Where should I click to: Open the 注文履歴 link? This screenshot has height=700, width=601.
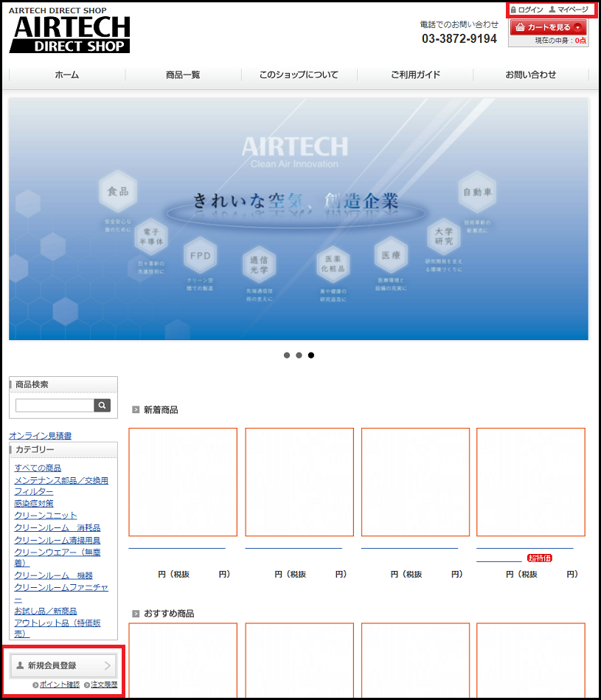pyautogui.click(x=104, y=685)
